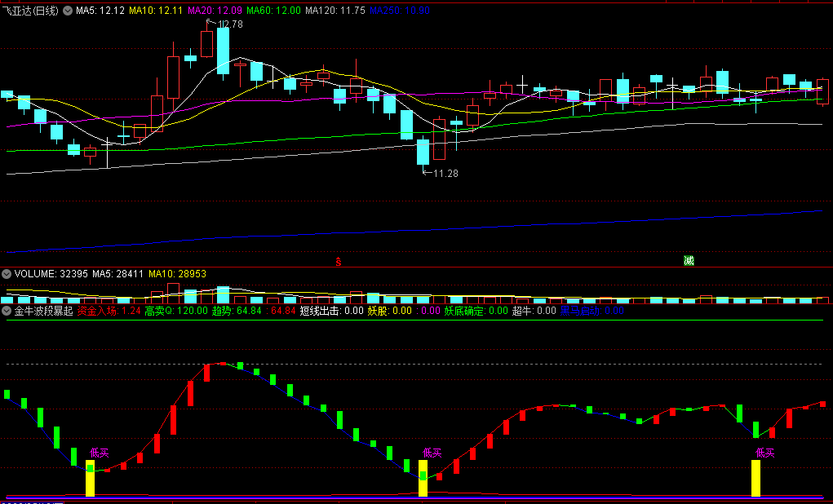The width and height of the screenshot is (833, 504).
Task: Click the yellow bar under rightmost 低买
Action: click(x=756, y=478)
